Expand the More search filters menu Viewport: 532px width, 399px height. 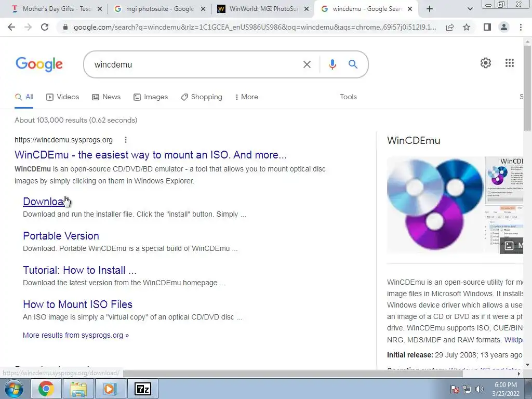247,97
